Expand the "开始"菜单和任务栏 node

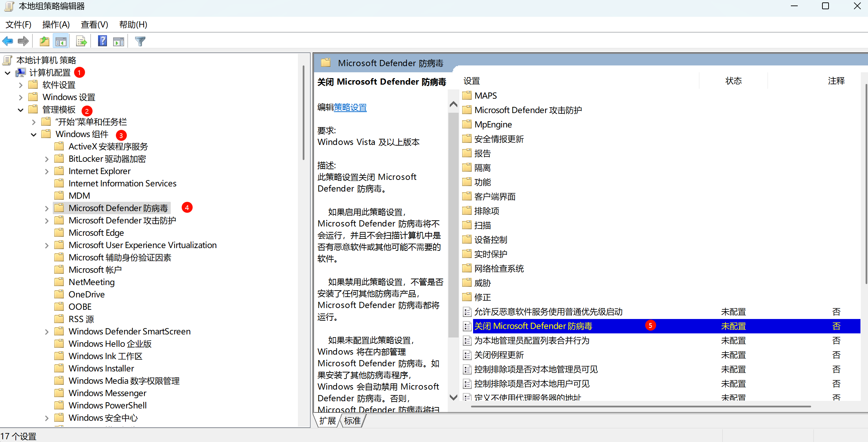(34, 122)
